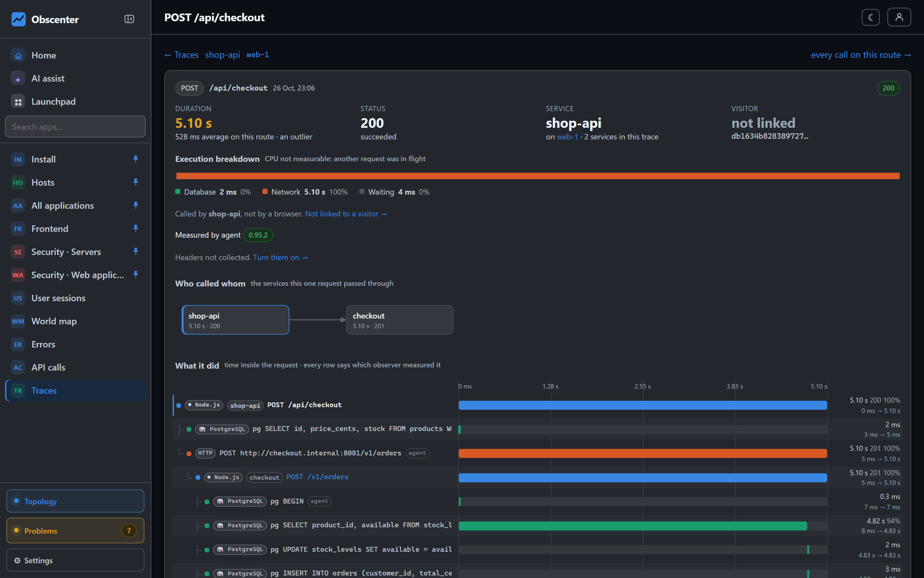Go back via ← Traces link
The image size is (924, 578).
(181, 55)
